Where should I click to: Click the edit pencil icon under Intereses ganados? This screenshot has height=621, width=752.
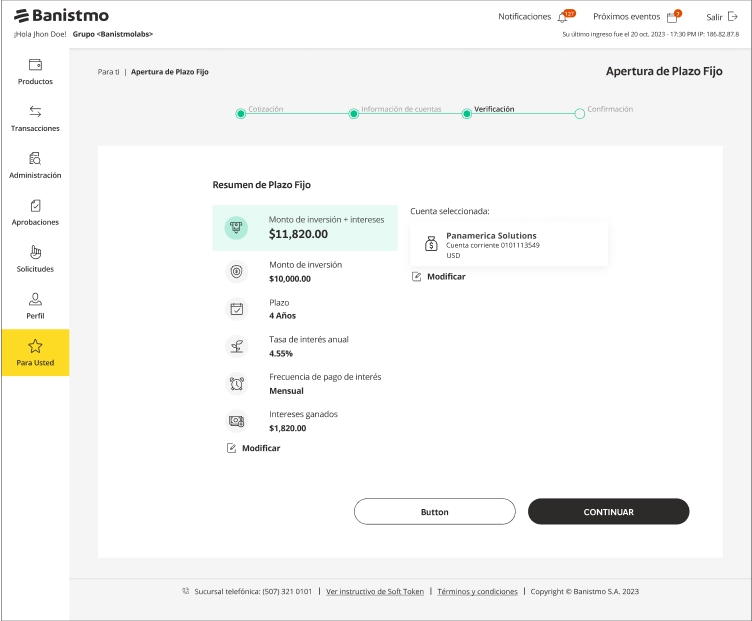(231, 448)
